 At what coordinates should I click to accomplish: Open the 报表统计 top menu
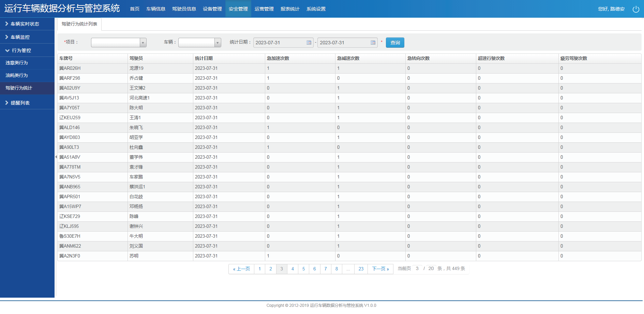290,9
